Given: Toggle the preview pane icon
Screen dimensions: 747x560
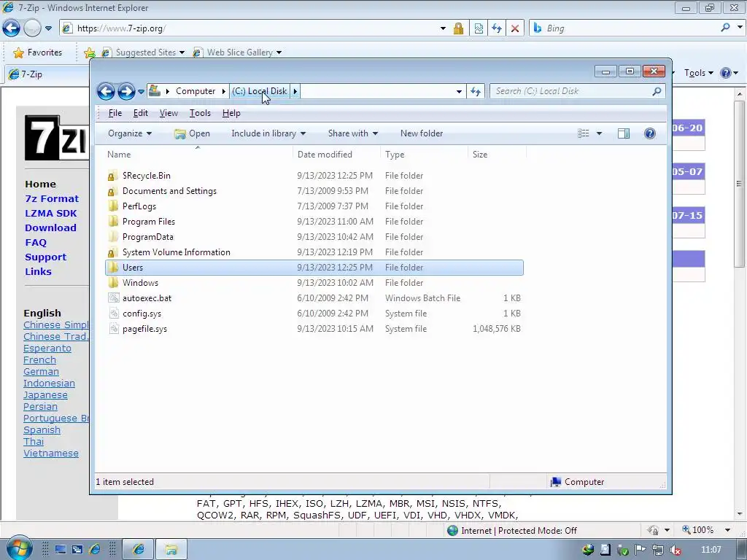Looking at the screenshot, I should (x=624, y=133).
